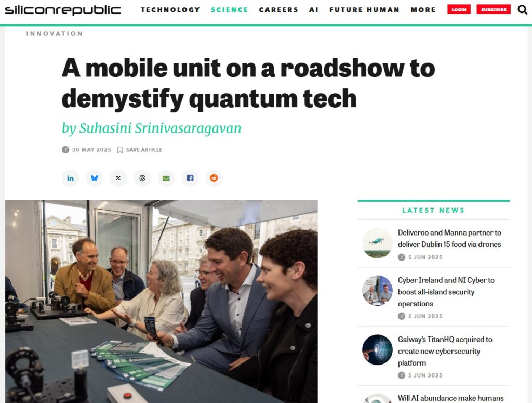Screen dimensions: 532x403
Task: Share article via email icon
Action: 166,178
